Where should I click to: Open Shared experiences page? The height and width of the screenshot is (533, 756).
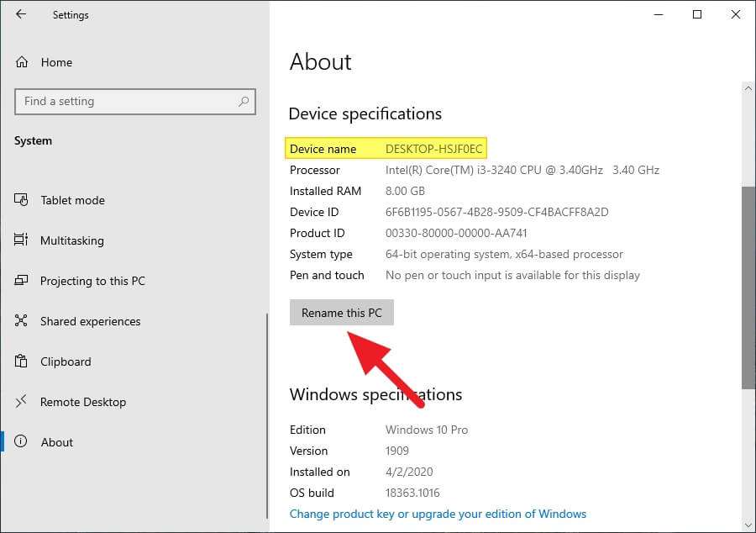[x=90, y=321]
